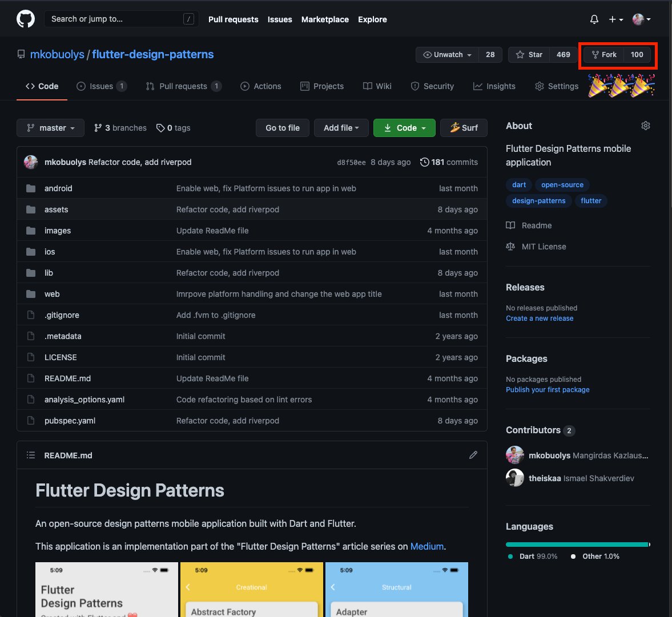This screenshot has height=617, width=672.
Task: Open the Readme link in About
Action: click(529, 225)
